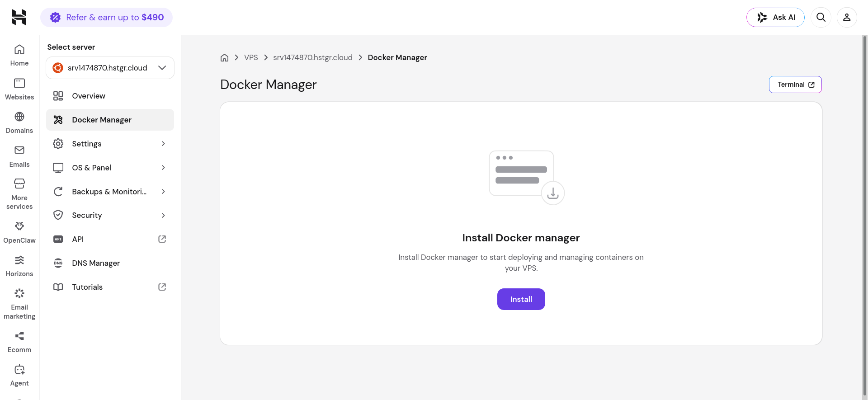868x400 pixels.
Task: Click the API badge icon
Action: [x=58, y=239]
